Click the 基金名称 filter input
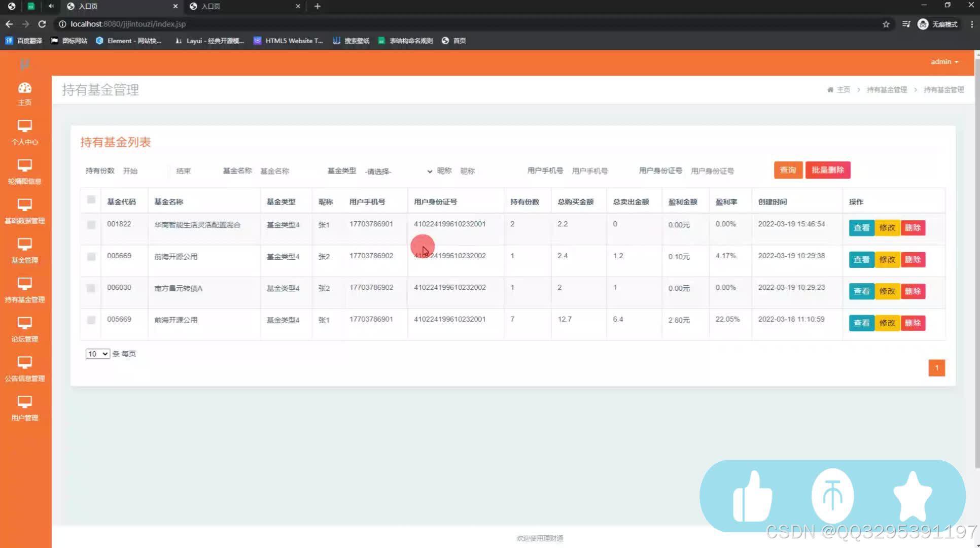Image resolution: width=980 pixels, height=548 pixels. 289,171
